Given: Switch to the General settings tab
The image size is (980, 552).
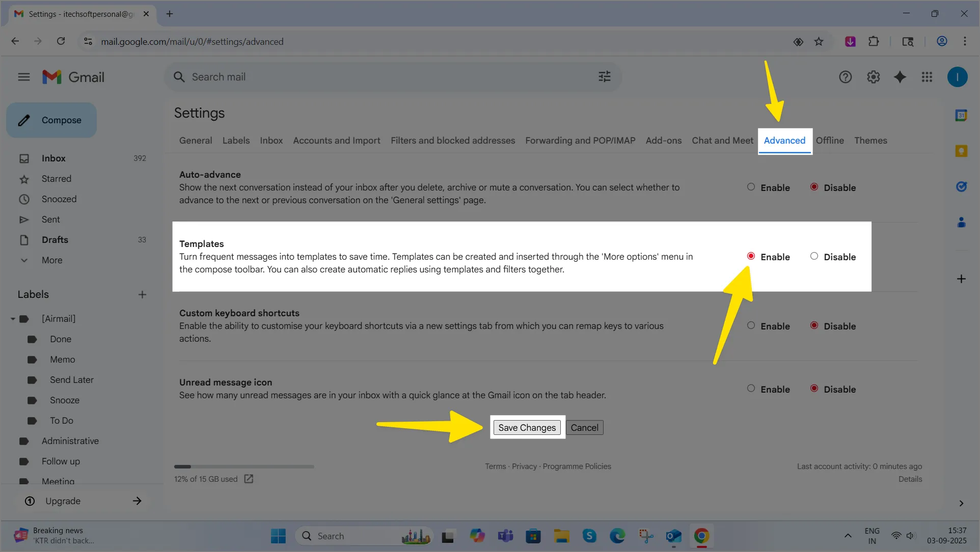Looking at the screenshot, I should pos(195,141).
